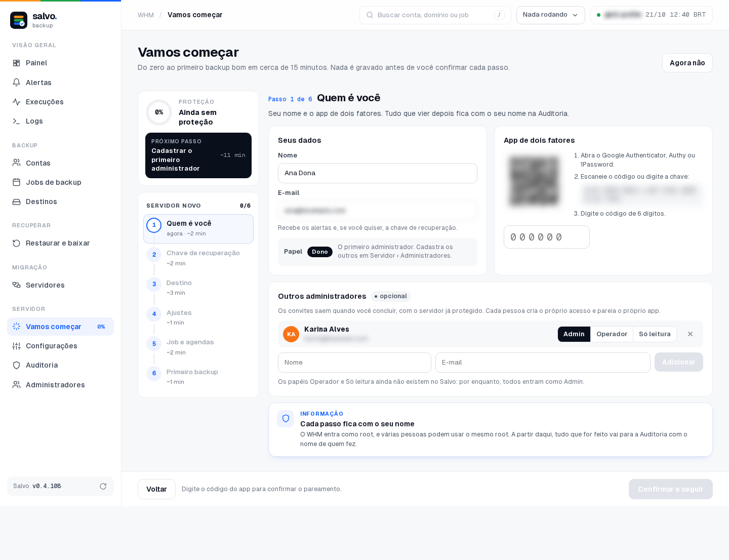Set Karina Alves role to Só leitura
The height and width of the screenshot is (560, 729).
[x=655, y=334]
